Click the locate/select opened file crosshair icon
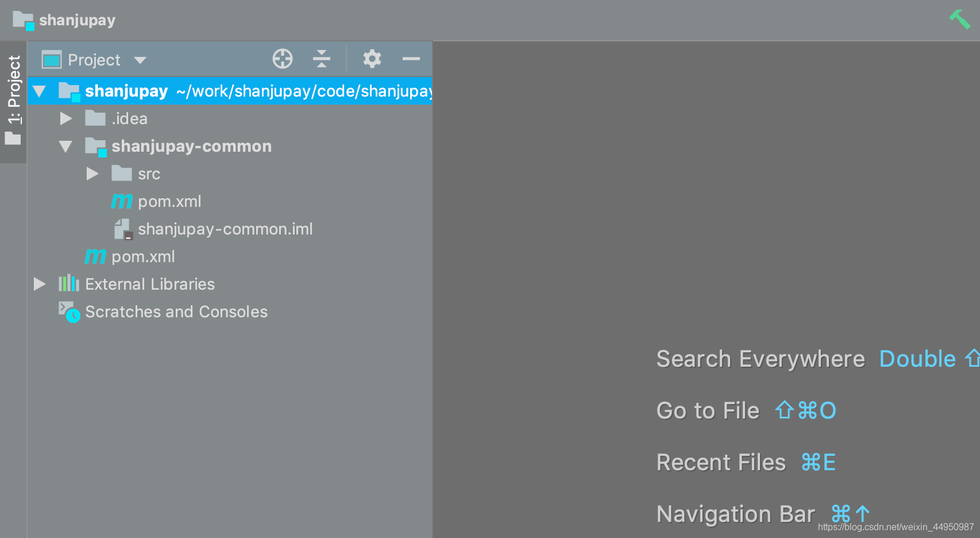This screenshot has width=980, height=538. tap(283, 59)
